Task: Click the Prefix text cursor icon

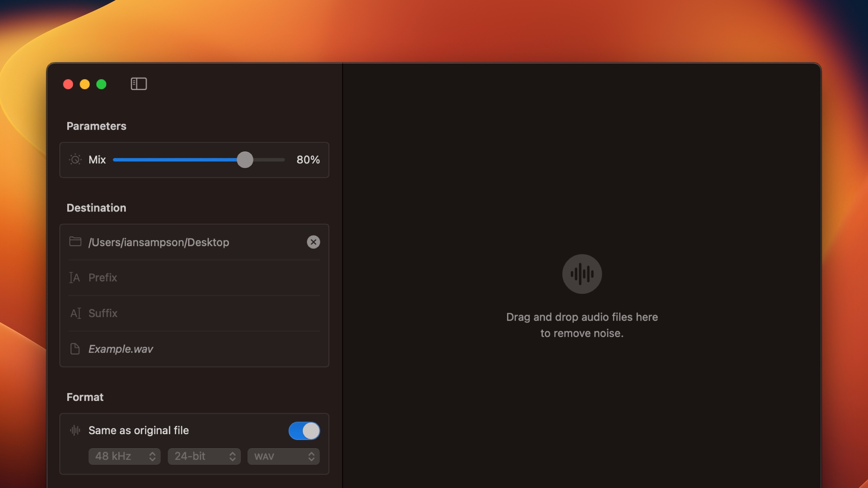Action: [x=75, y=278]
